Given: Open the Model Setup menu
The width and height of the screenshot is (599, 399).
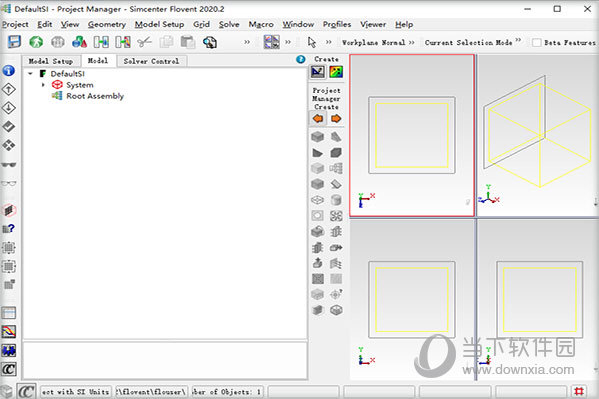Looking at the screenshot, I should coord(159,24).
